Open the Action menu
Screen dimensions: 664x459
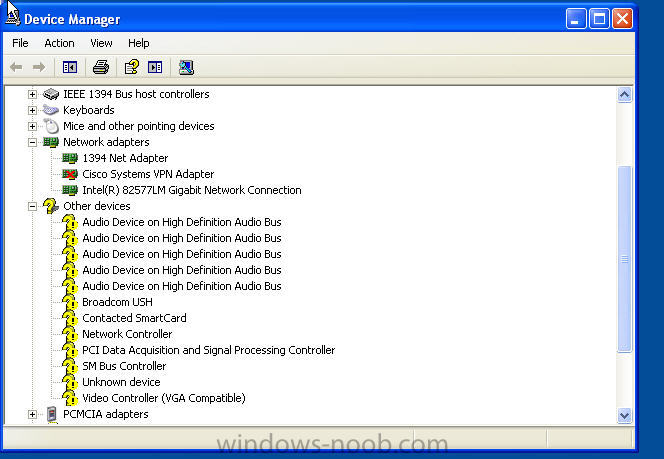(59, 43)
